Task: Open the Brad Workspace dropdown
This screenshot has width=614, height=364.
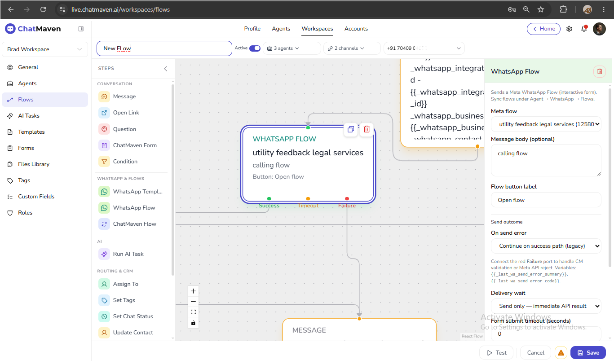Action: (45, 49)
